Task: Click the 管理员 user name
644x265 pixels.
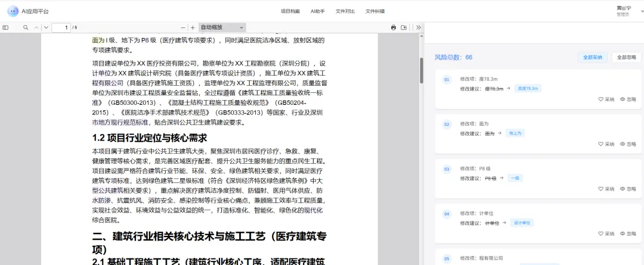Action: point(623,14)
